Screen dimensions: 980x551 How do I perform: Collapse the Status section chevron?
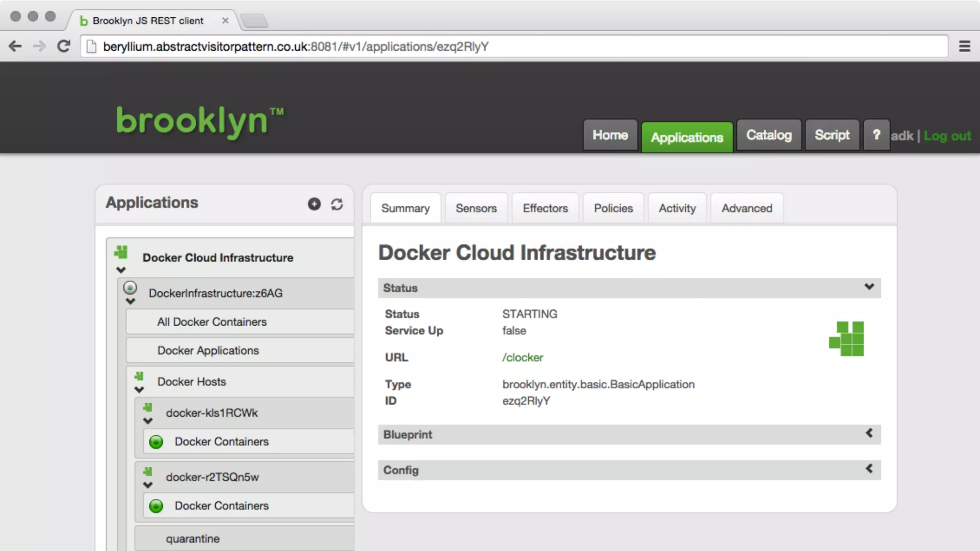pos(869,287)
